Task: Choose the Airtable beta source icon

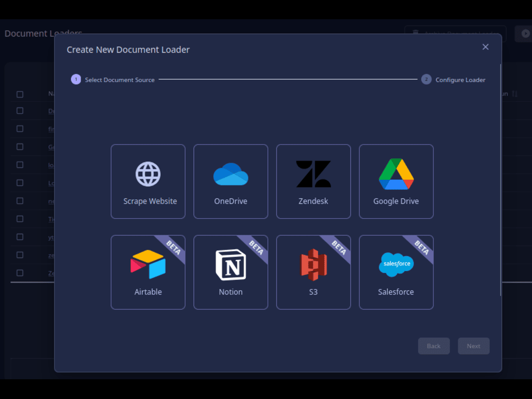Action: [148, 264]
